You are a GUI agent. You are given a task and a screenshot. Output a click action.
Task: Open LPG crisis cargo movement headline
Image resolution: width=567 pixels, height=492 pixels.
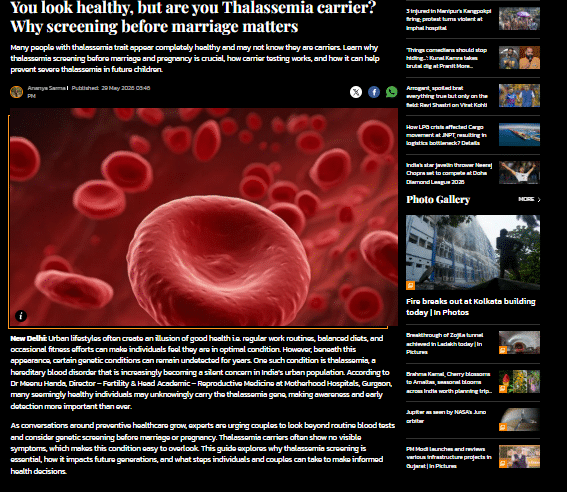click(446, 135)
